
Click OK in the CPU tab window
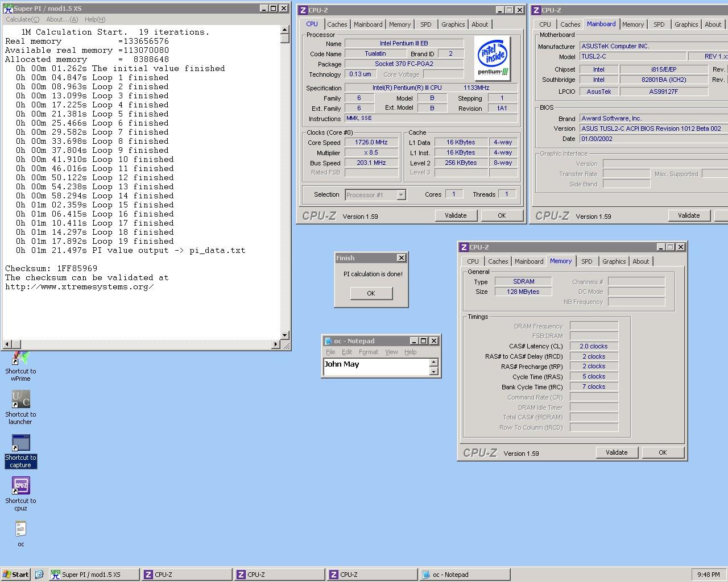(502, 215)
